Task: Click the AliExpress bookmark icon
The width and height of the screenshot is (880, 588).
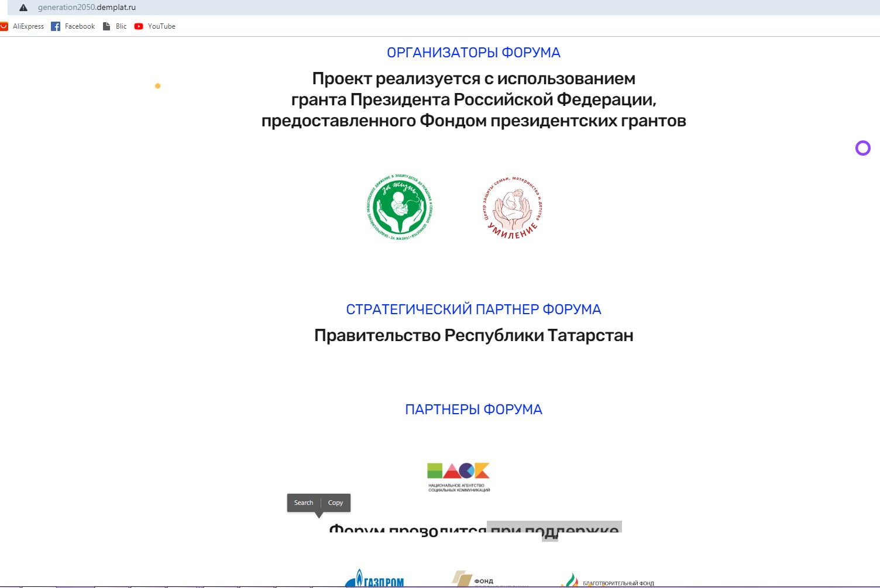Action: pyautogui.click(x=4, y=26)
